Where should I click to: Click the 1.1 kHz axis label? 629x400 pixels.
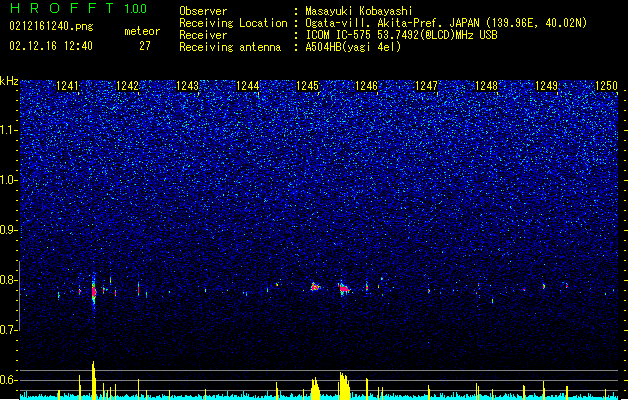coord(9,130)
